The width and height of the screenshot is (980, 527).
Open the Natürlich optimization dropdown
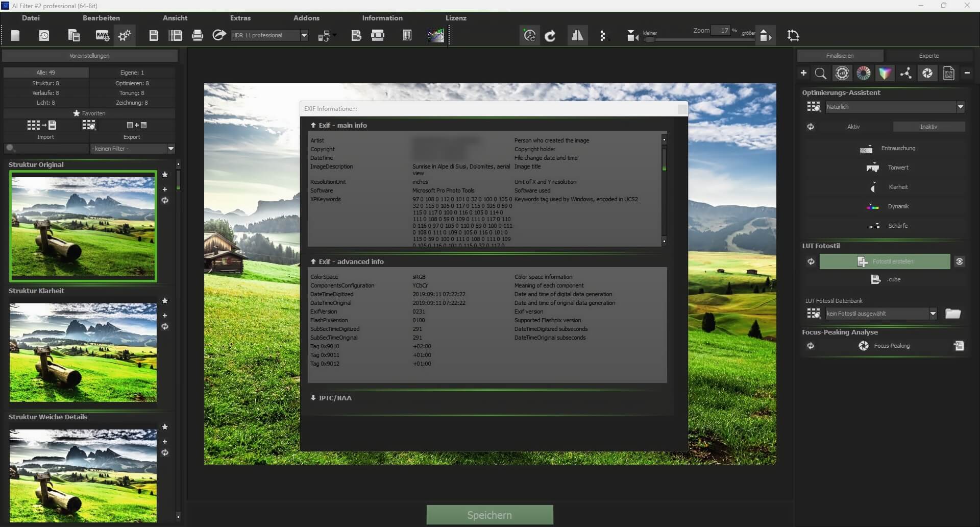(961, 107)
